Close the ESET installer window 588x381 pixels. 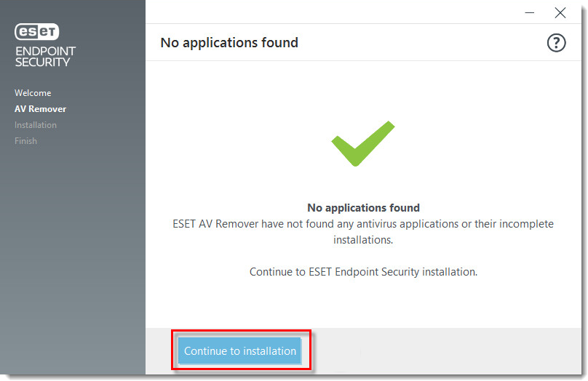560,13
